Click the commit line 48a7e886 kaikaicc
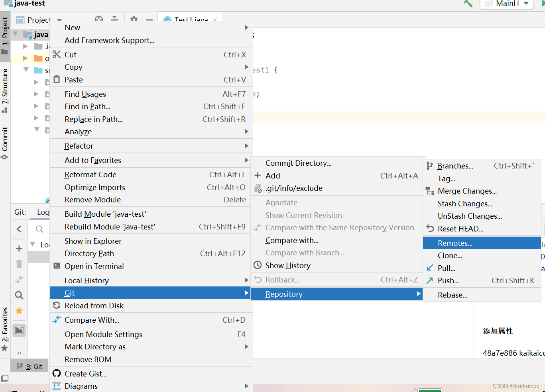 tap(514, 353)
